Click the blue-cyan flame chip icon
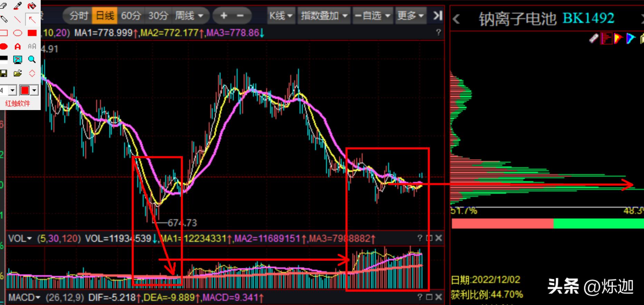 tap(631, 38)
